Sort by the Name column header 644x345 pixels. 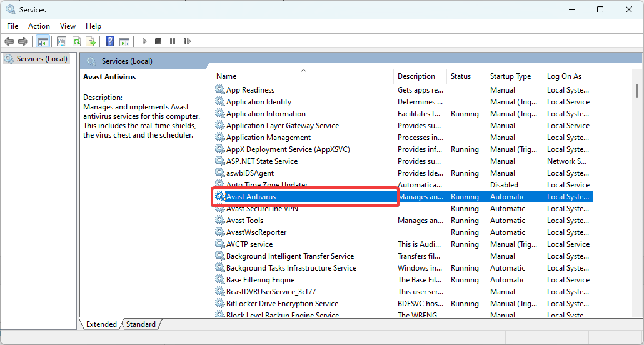(303, 76)
